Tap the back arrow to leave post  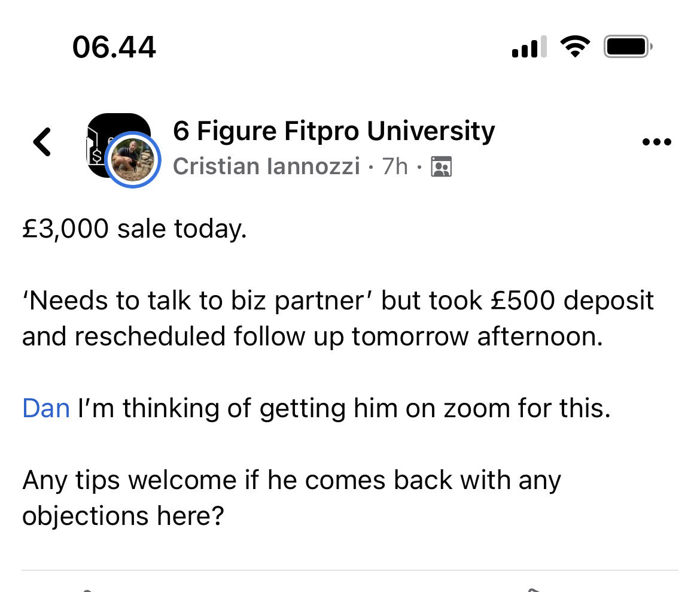[x=42, y=142]
